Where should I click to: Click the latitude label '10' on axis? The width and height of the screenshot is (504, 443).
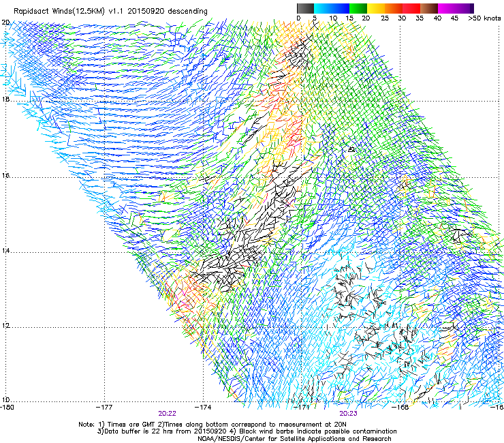pyautogui.click(x=5, y=400)
